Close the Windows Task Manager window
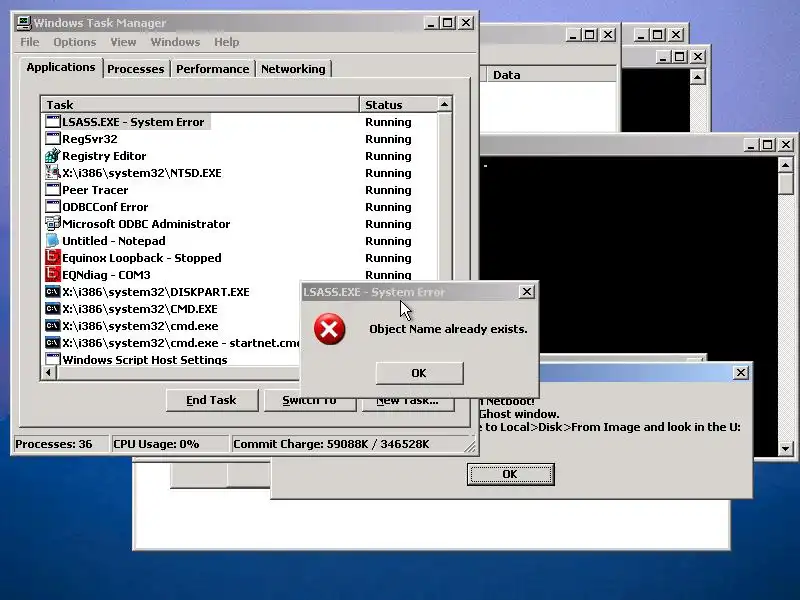Viewport: 800px width, 600px height. [x=466, y=22]
